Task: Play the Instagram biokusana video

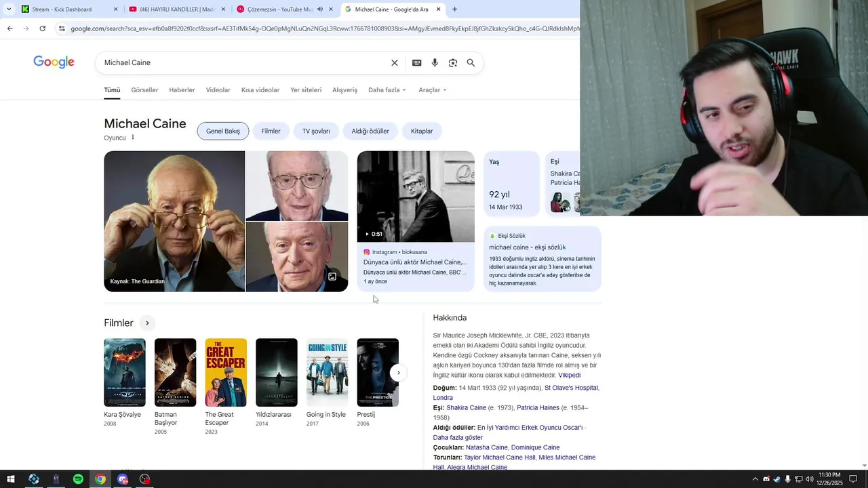Action: tap(416, 197)
